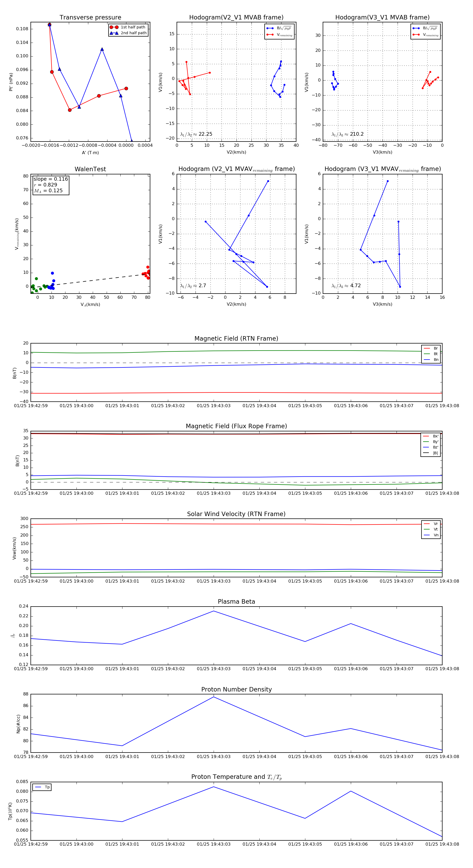The width and height of the screenshot is (473, 868).
Task: Select the "|B|" legend entry
Action: point(431,453)
